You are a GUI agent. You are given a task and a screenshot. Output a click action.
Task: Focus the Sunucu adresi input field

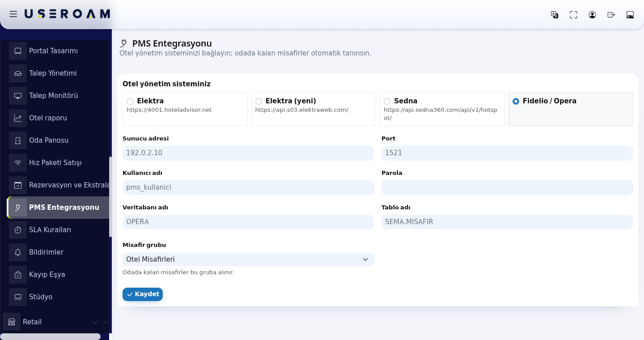pos(248,153)
